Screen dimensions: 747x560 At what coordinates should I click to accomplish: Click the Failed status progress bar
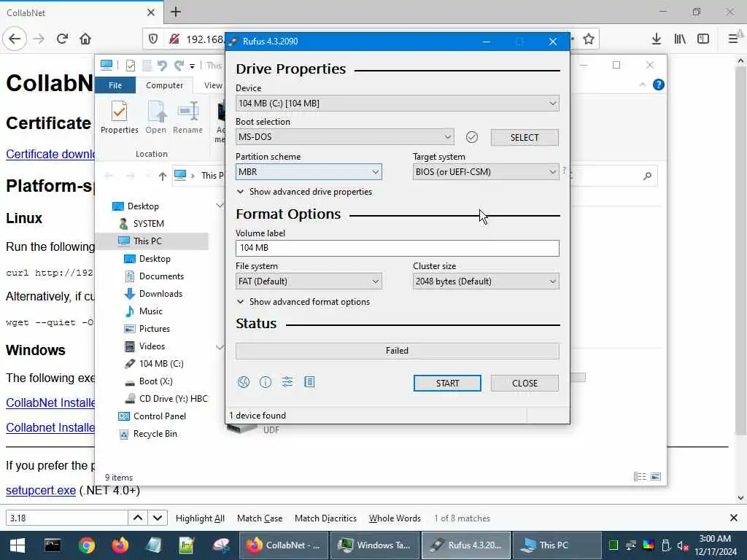(398, 351)
